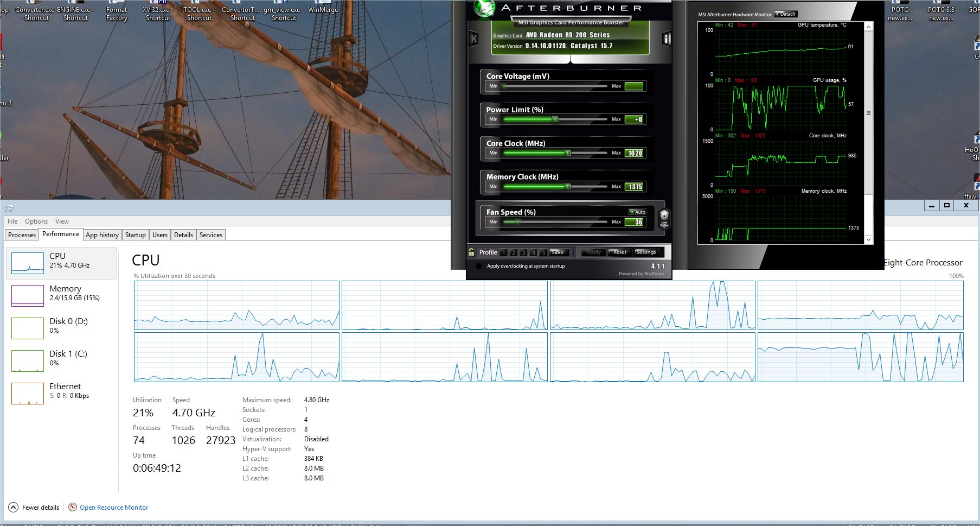Image resolution: width=980 pixels, height=526 pixels.
Task: Open the Format Factory desktop icon
Action: click(117, 12)
